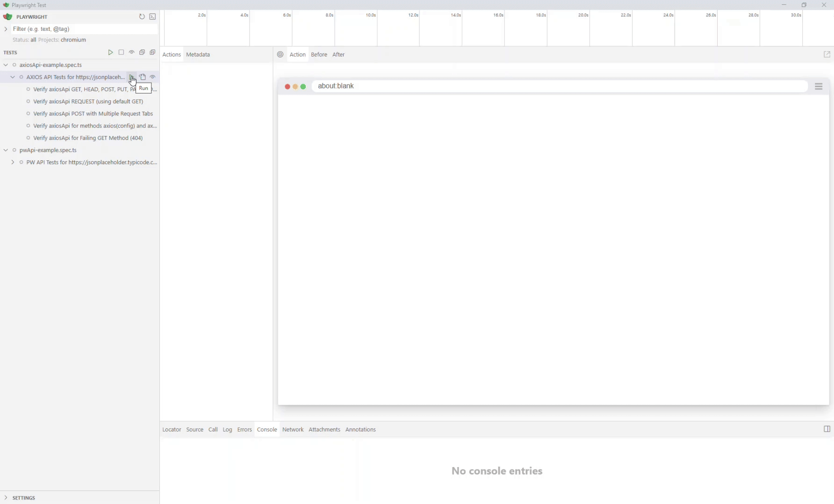Select the axiosApi-example.spec.ts file row
Image resolution: width=834 pixels, height=504 pixels.
[79, 65]
